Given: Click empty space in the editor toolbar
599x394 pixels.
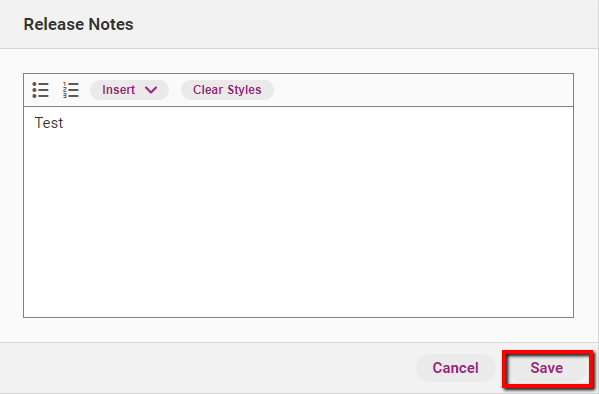Looking at the screenshot, I should click(420, 90).
